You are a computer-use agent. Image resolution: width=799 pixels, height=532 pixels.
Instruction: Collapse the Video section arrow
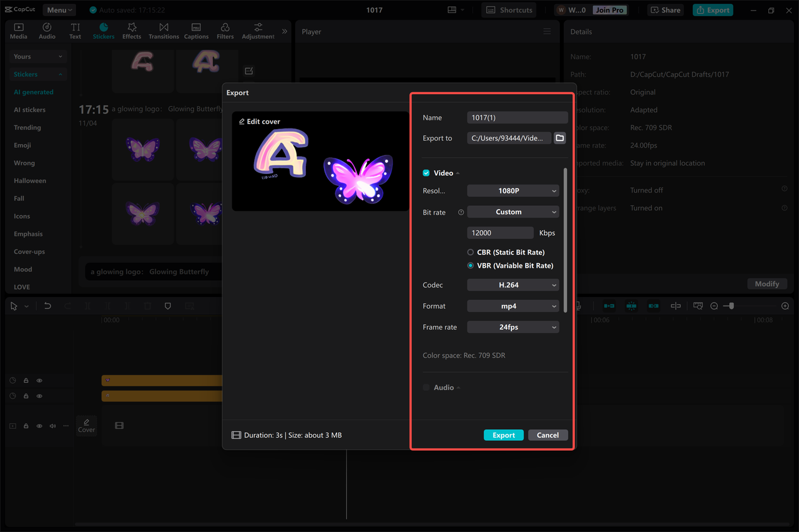tap(458, 173)
